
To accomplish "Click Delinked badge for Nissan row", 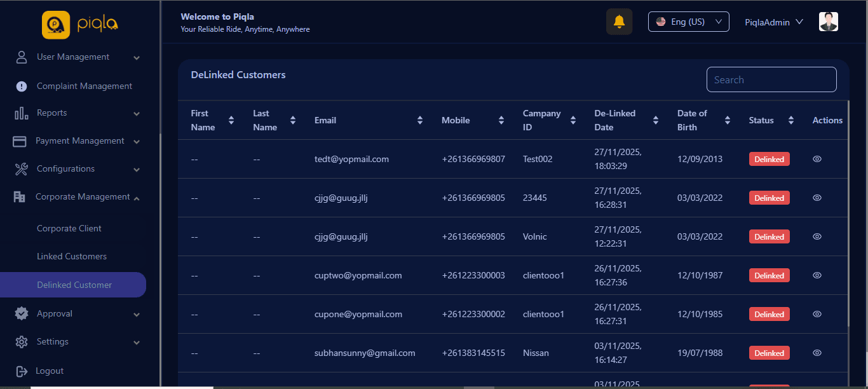I will click(x=769, y=353).
